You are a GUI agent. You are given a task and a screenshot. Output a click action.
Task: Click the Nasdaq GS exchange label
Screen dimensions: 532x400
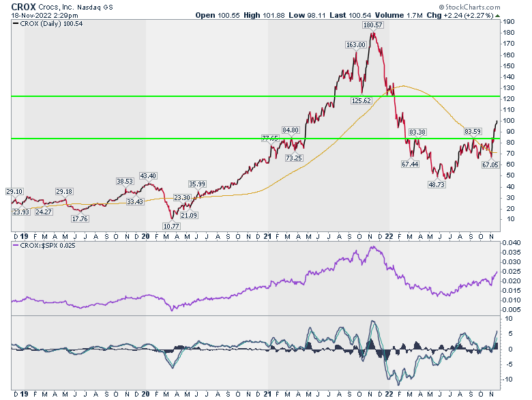pos(95,7)
